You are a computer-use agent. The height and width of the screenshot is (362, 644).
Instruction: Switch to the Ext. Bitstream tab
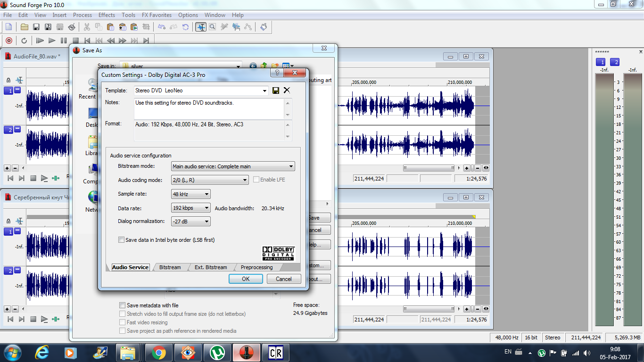pos(211,267)
